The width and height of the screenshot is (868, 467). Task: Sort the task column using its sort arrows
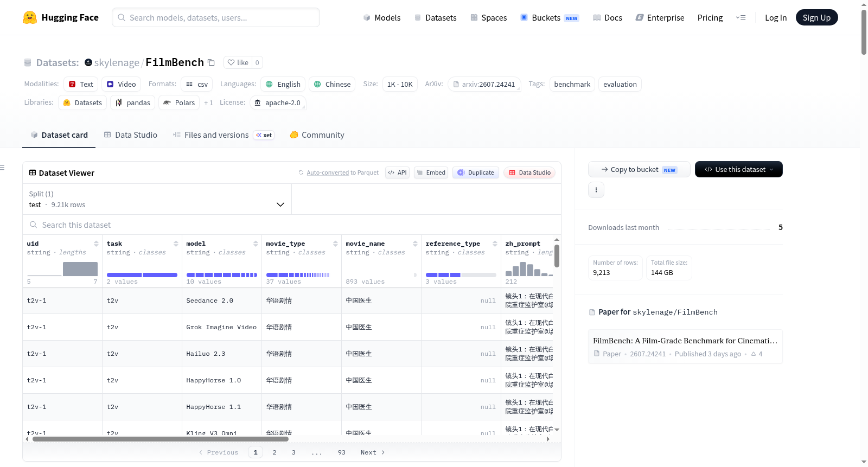pyautogui.click(x=176, y=244)
